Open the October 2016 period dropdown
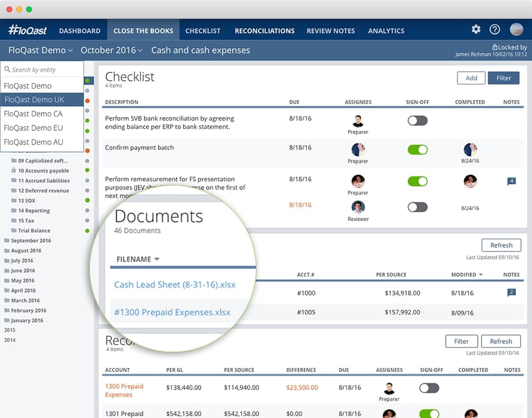Screen dimensions: 532x418 tap(111, 50)
